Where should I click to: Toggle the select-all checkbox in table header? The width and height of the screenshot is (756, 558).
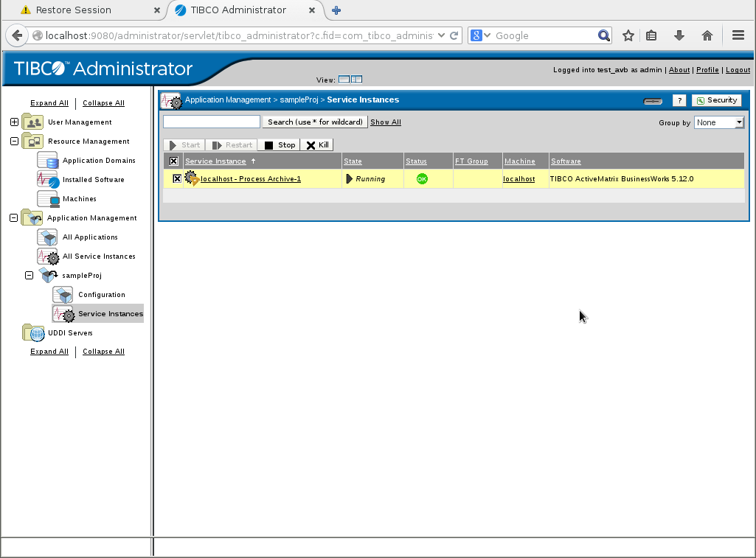click(173, 161)
